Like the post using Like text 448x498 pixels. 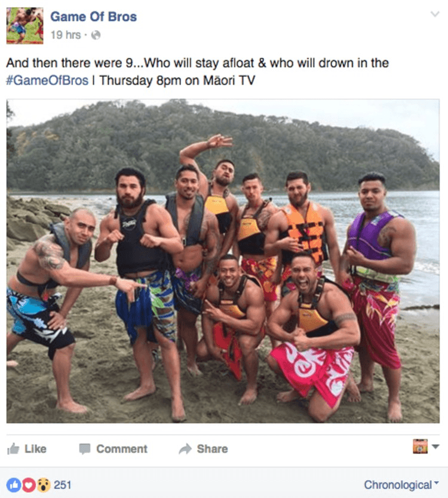pyautogui.click(x=35, y=449)
